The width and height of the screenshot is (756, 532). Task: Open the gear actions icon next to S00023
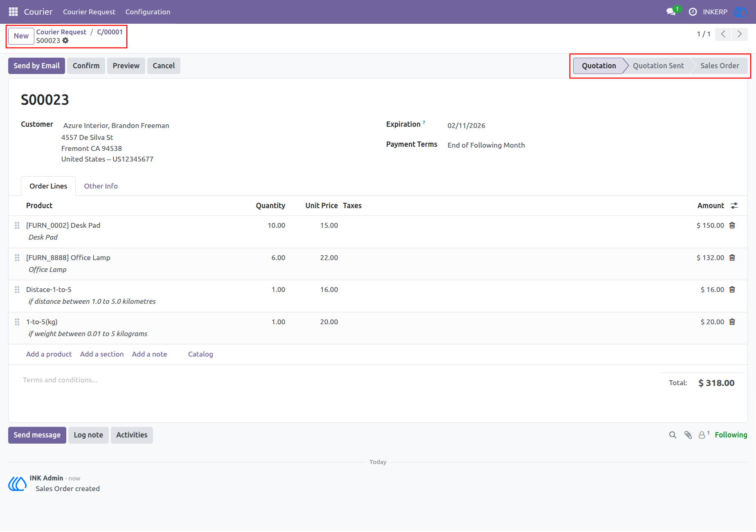point(65,40)
